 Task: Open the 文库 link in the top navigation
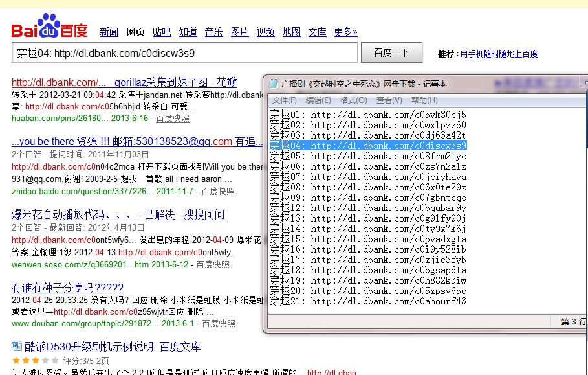tap(317, 32)
